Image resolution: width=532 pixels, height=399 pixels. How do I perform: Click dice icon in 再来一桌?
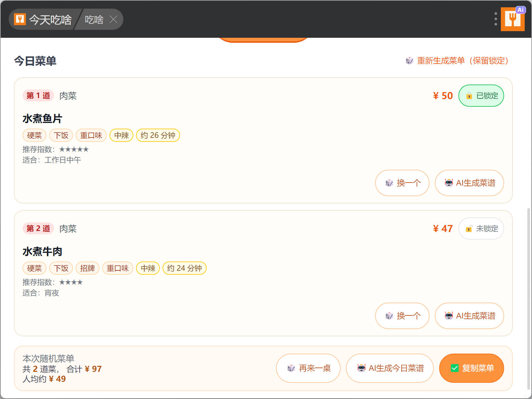click(x=291, y=368)
